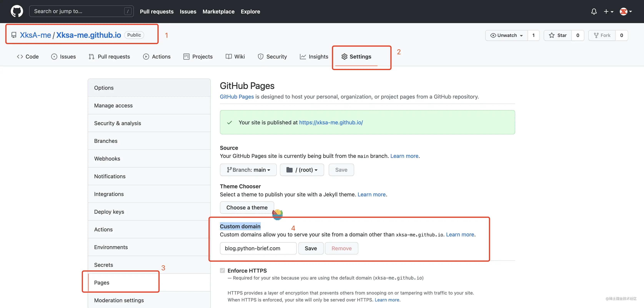Click the Actions play icon
Viewport: 644px width, 308px height.
click(146, 57)
